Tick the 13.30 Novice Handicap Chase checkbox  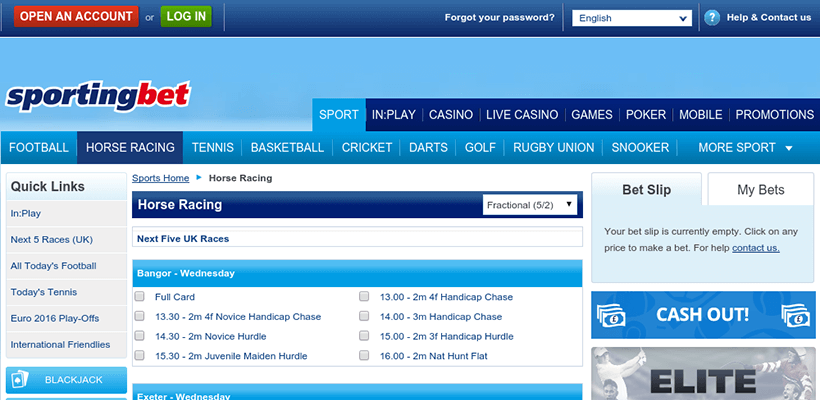[x=140, y=316]
